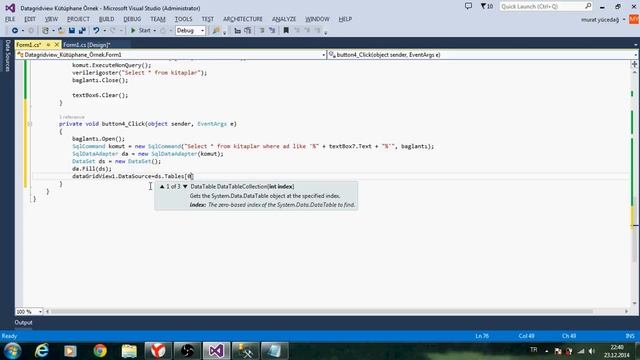Click the Open File folder icon
The width and height of the screenshot is (640, 360).
[61, 31]
